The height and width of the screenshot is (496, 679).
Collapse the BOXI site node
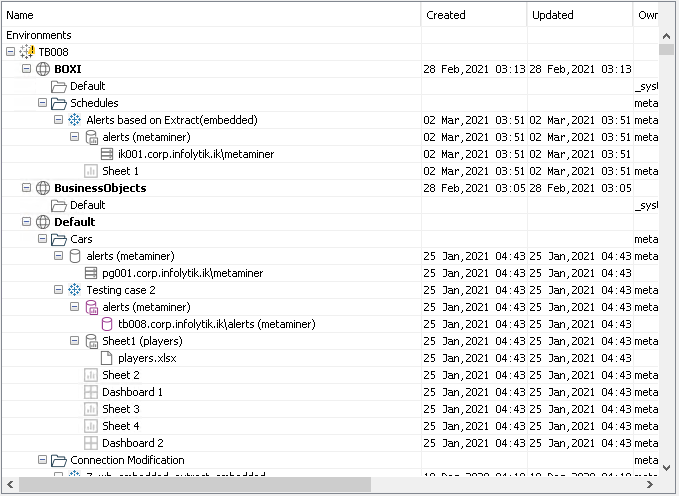click(26, 68)
